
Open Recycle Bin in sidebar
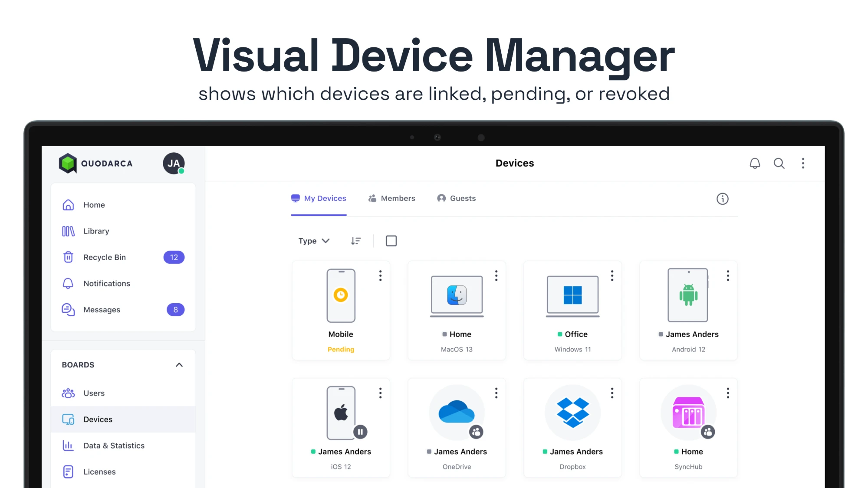123,257
